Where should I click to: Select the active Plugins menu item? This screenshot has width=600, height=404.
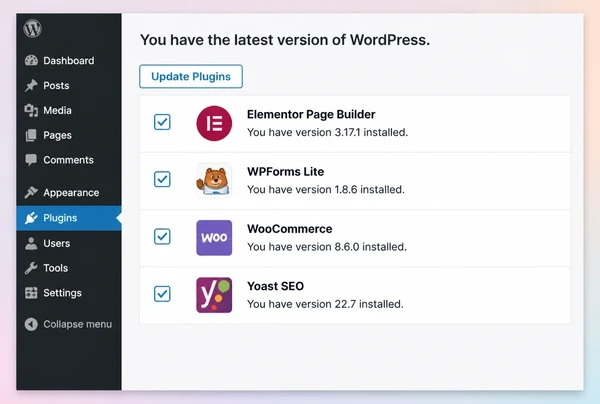(69, 218)
